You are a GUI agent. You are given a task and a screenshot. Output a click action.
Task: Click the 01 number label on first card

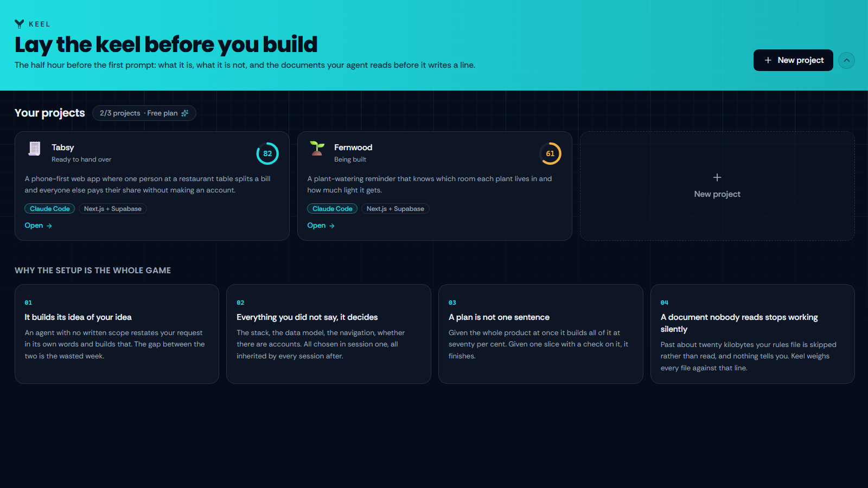28,303
